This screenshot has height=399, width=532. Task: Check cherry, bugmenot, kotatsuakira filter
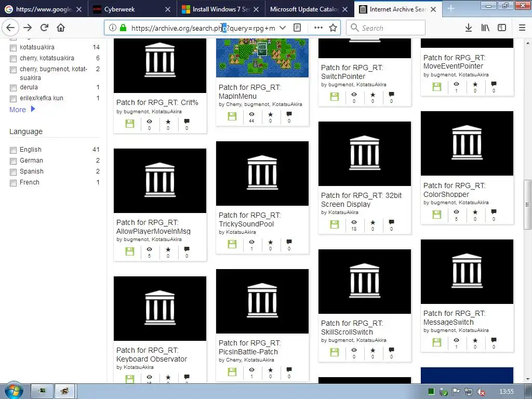(13, 70)
